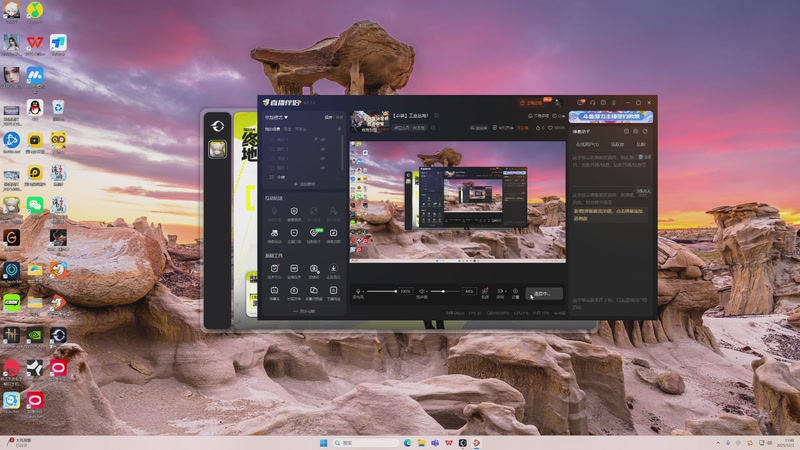Open the streaming mode dropdown at panel top

pyautogui.click(x=276, y=117)
